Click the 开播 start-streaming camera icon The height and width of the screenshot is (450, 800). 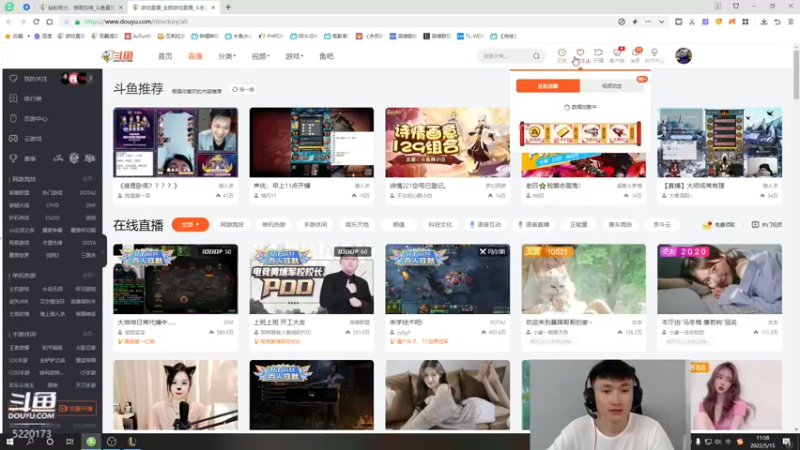(x=598, y=56)
